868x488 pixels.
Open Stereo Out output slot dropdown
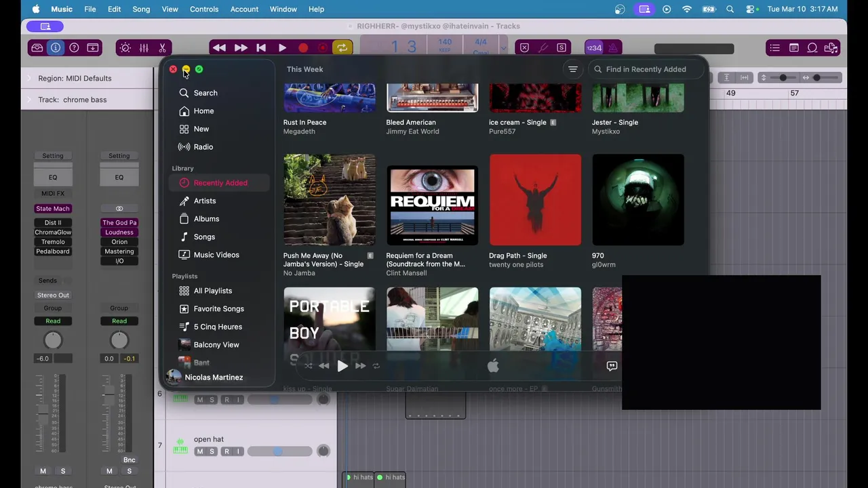point(53,296)
